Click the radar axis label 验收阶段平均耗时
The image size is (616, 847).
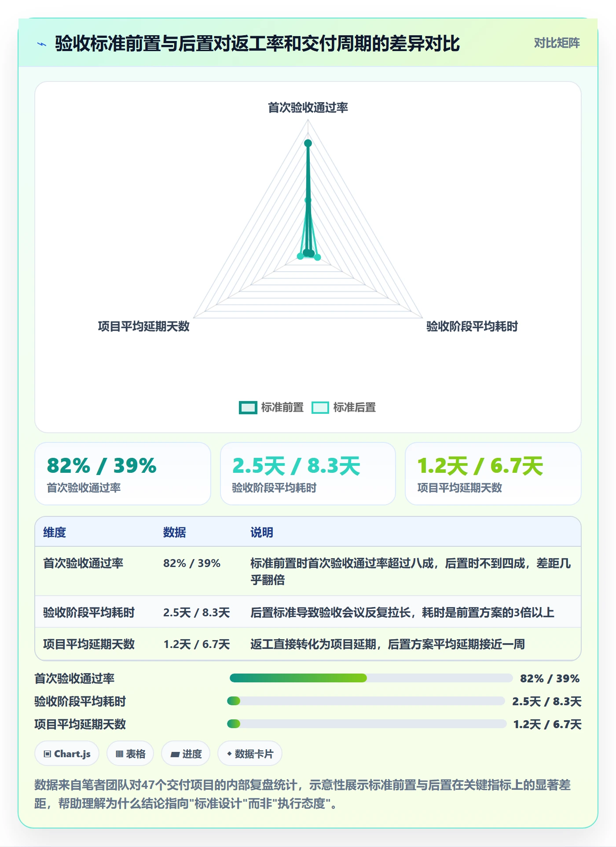(x=472, y=326)
